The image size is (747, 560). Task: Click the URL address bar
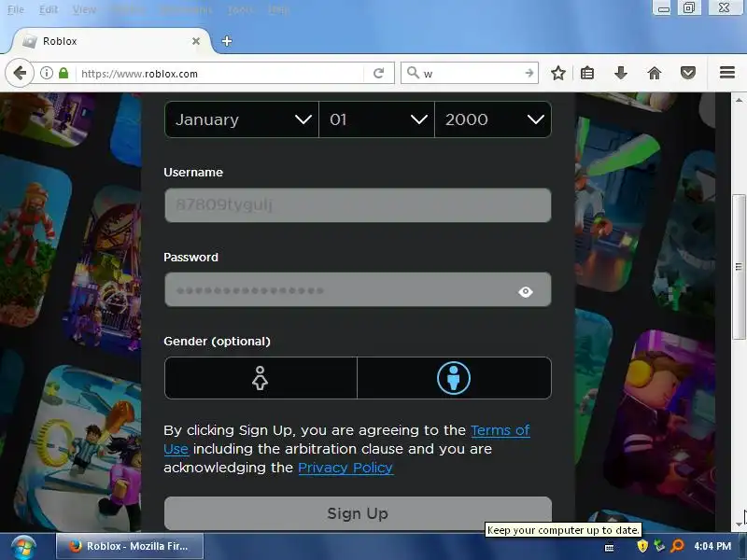pos(221,74)
